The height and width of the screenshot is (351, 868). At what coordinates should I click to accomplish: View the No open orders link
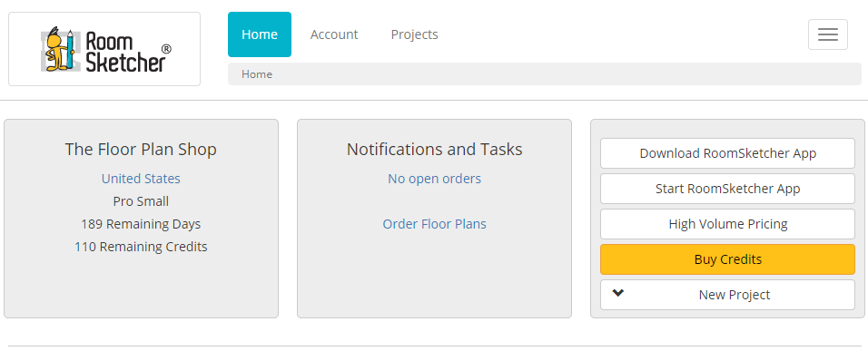point(435,179)
